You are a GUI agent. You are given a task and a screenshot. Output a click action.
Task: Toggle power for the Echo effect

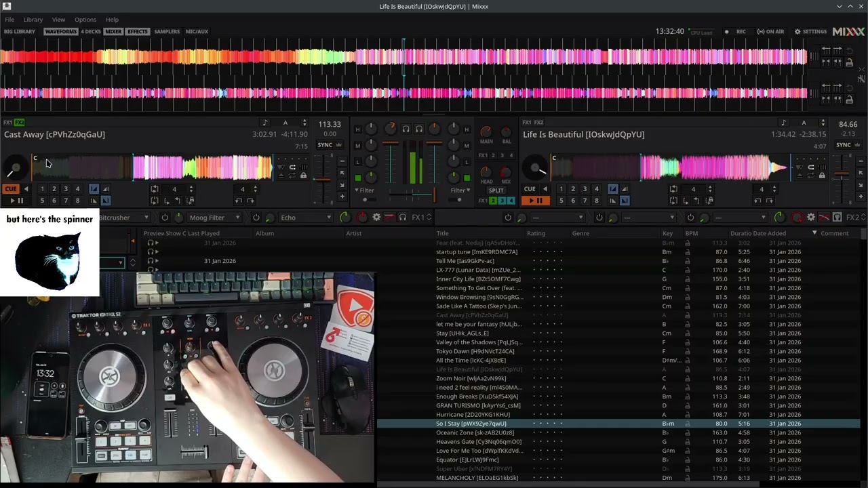(256, 218)
